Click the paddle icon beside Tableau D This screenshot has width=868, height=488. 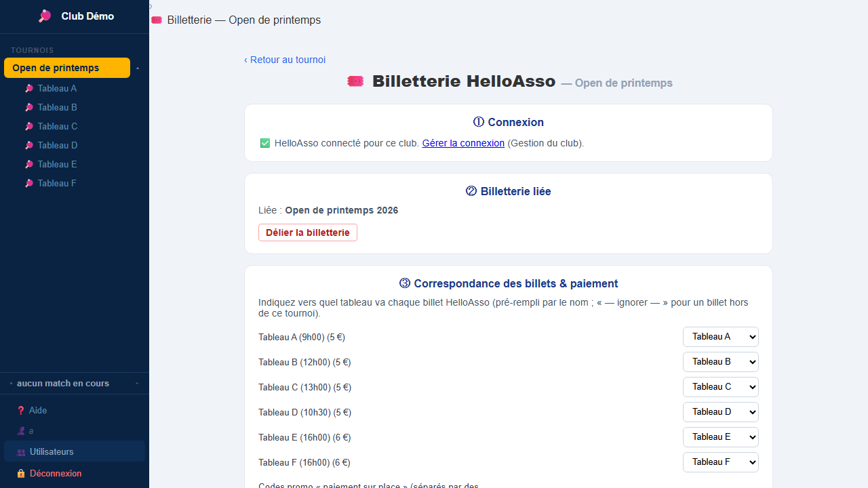pos(29,145)
